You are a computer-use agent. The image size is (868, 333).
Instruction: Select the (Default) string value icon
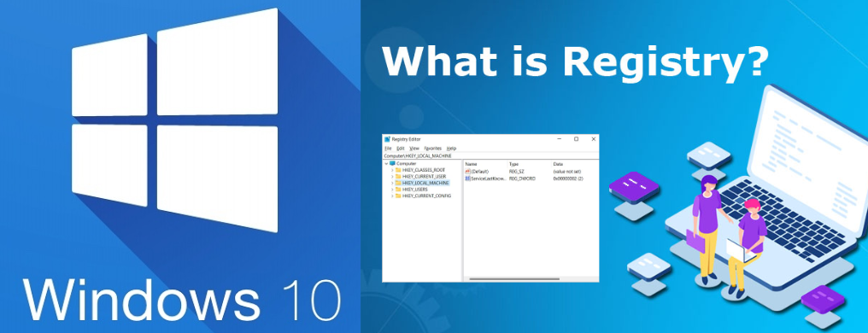(x=468, y=172)
